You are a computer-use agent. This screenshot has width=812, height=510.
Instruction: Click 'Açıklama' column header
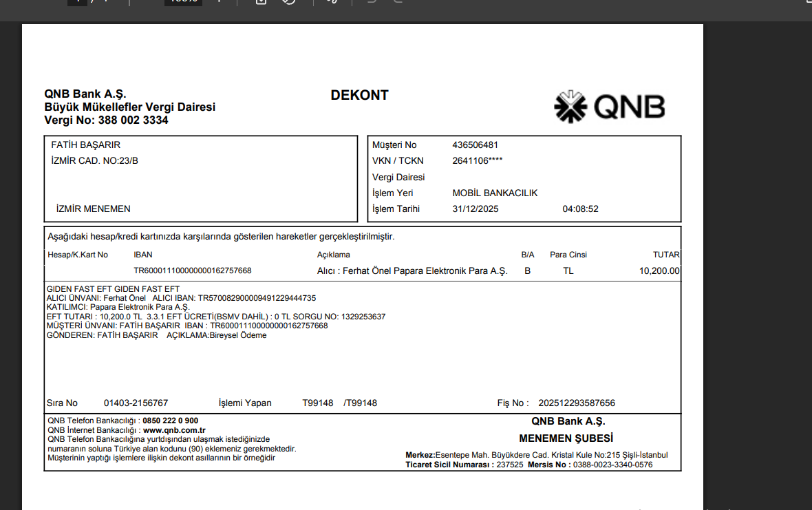point(334,255)
